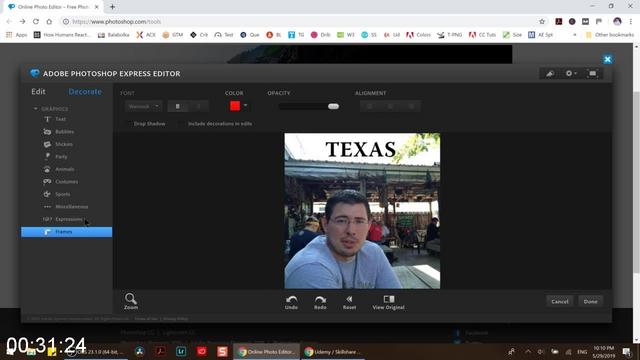This screenshot has width=640, height=360.
Task: Switch to the Decorate tab
Action: tap(85, 92)
